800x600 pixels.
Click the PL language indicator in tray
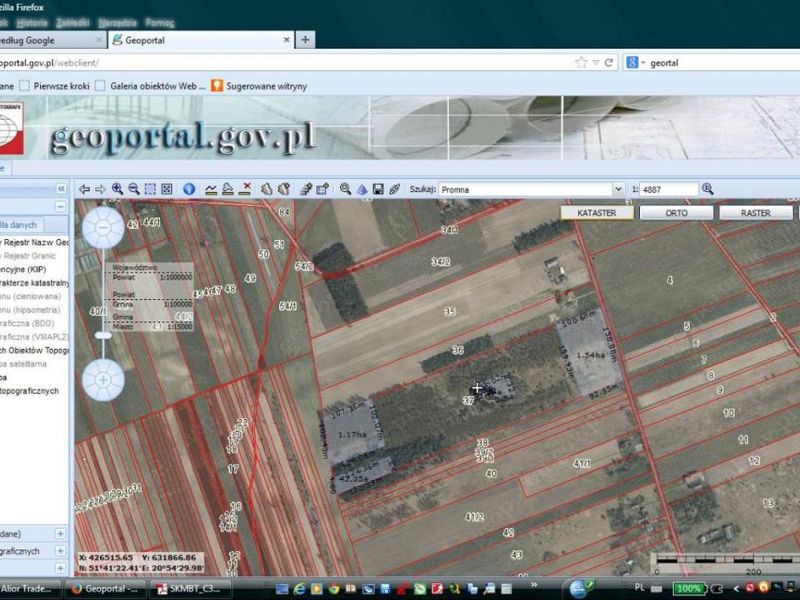click(x=639, y=587)
